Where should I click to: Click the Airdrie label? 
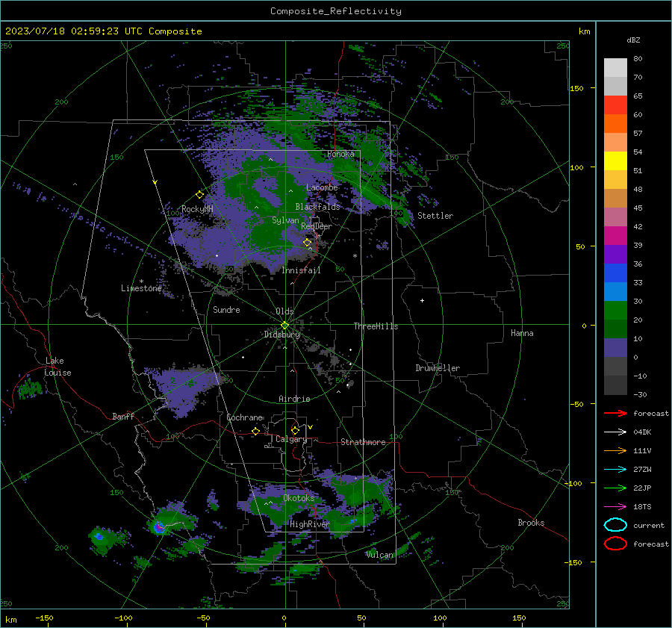tap(294, 399)
